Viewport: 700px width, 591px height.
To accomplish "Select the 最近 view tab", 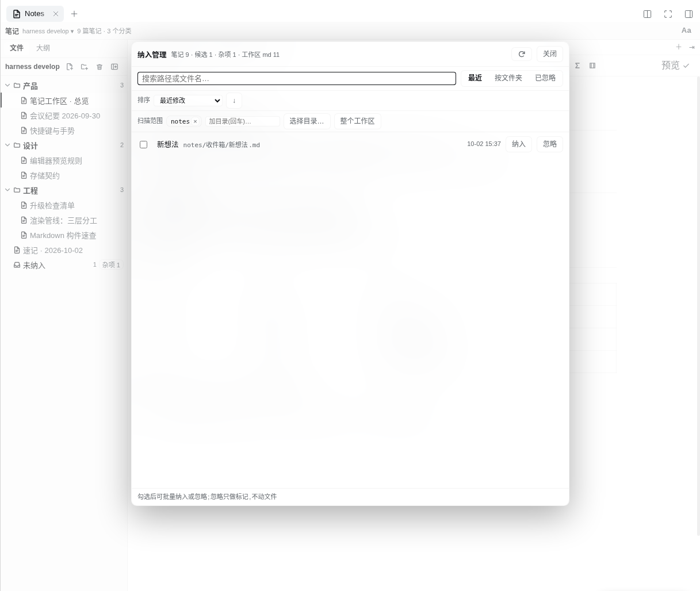I will click(475, 78).
